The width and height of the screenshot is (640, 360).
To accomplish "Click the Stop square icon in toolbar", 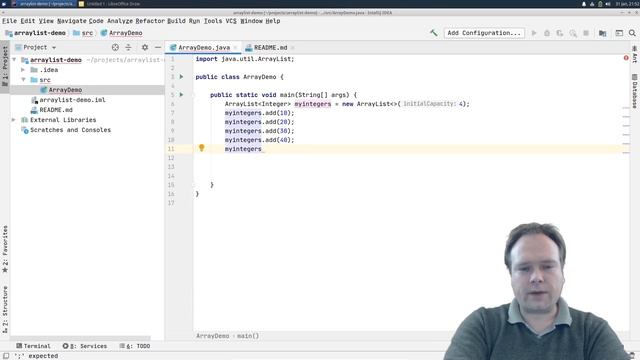I will click(586, 33).
